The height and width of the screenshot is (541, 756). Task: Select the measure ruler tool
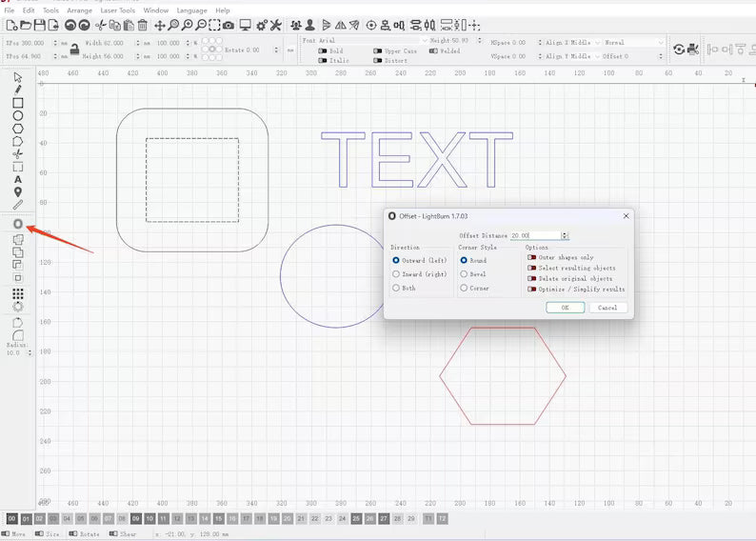click(x=18, y=205)
